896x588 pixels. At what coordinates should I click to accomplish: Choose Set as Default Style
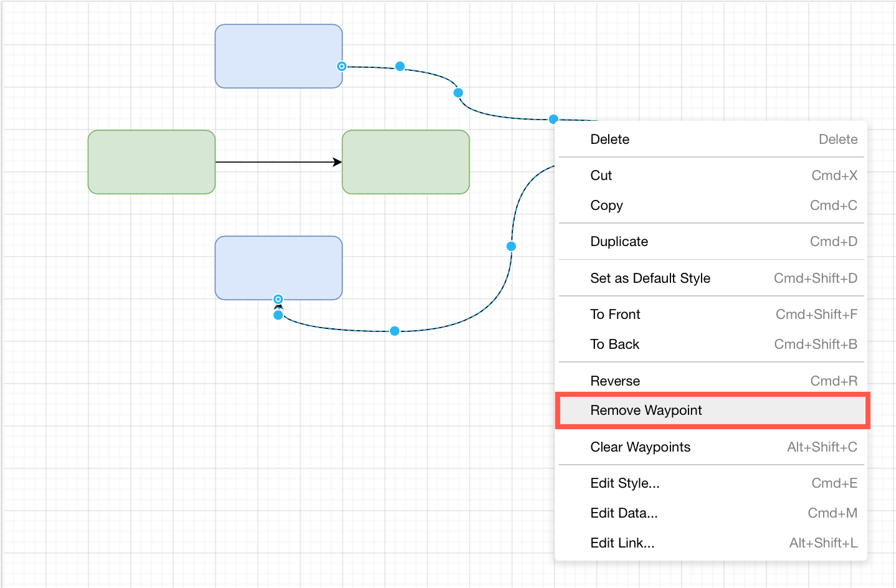pos(651,278)
